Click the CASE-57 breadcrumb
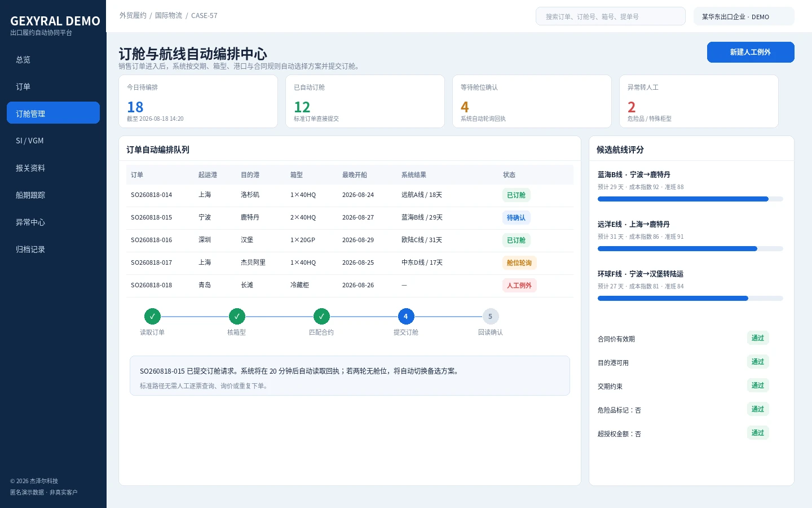Viewport: 812px width, 508px height. click(204, 16)
